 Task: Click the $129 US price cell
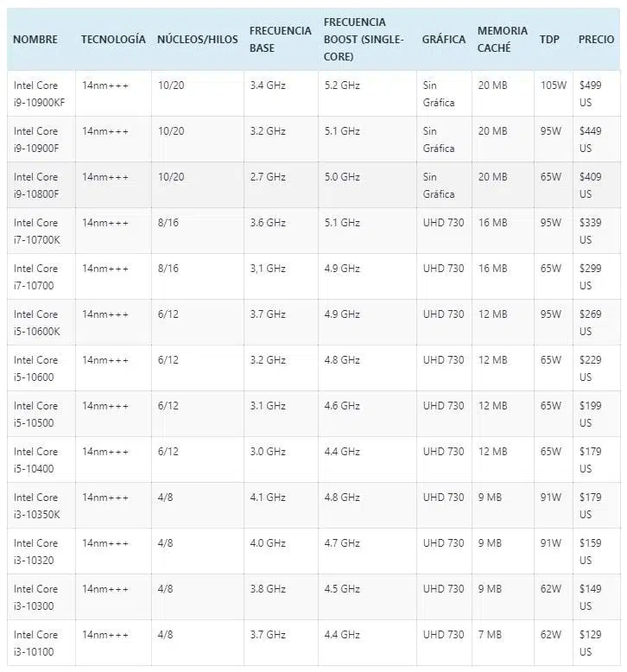coord(597,643)
